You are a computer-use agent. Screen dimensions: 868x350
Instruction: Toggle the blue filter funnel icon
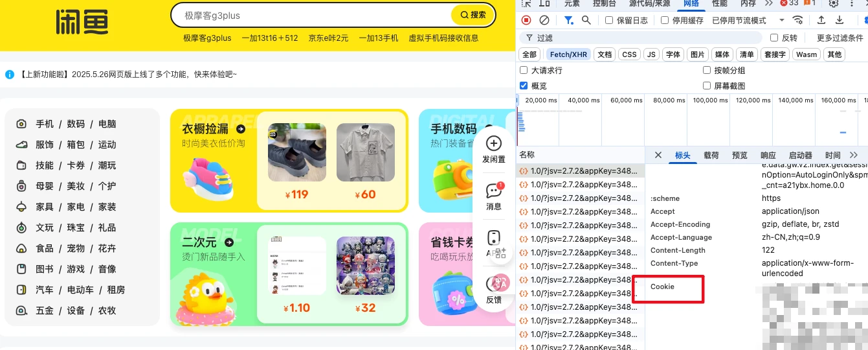point(568,20)
